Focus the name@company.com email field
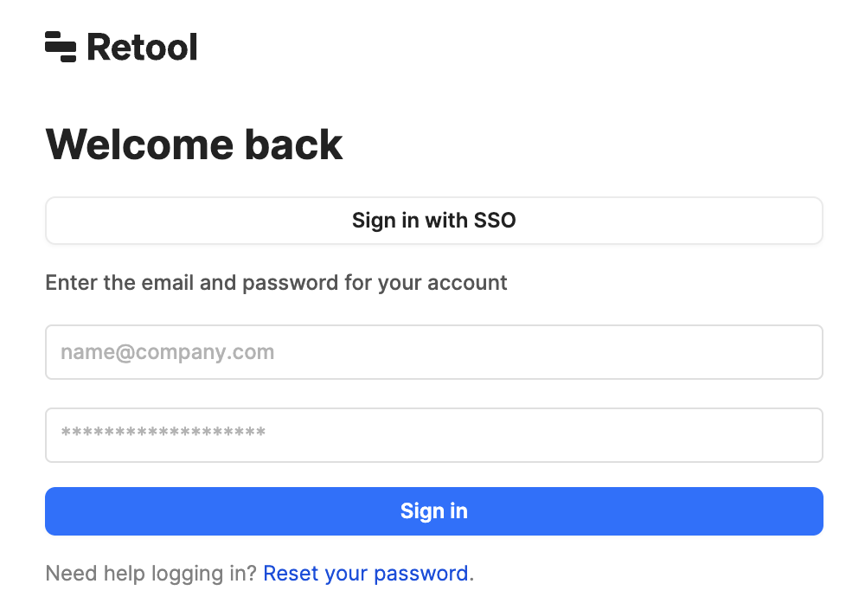 434,352
